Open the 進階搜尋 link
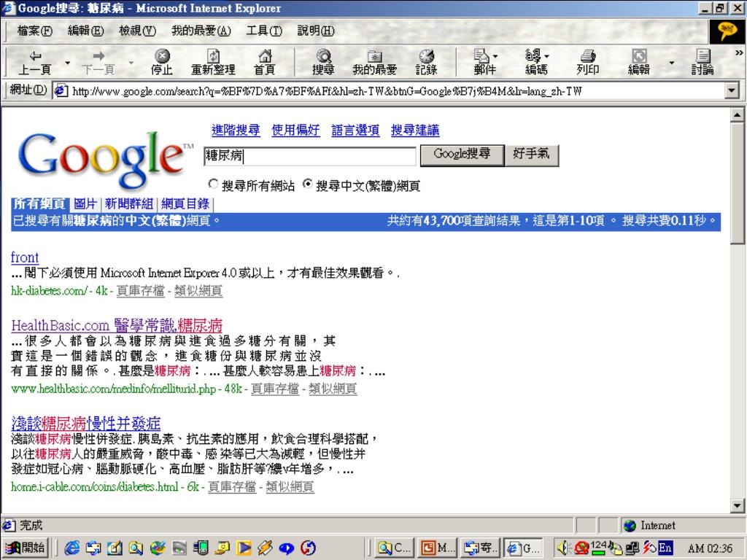 (x=236, y=130)
